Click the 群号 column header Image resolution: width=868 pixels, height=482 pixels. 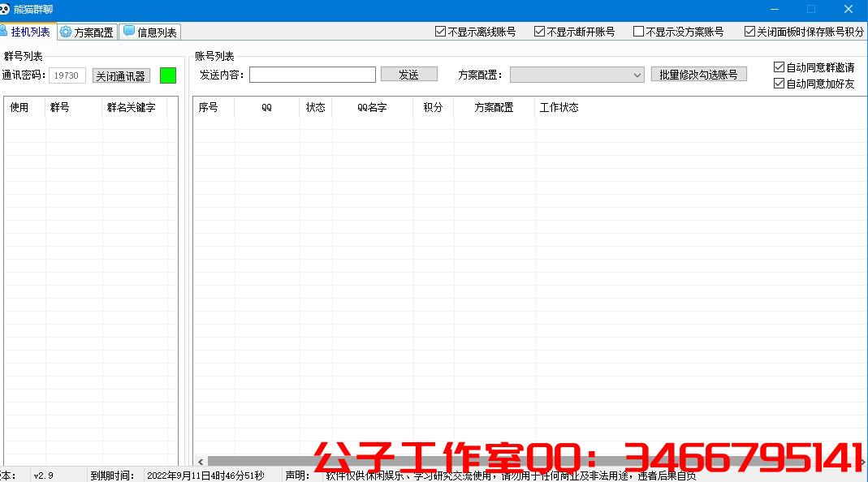[x=73, y=107]
